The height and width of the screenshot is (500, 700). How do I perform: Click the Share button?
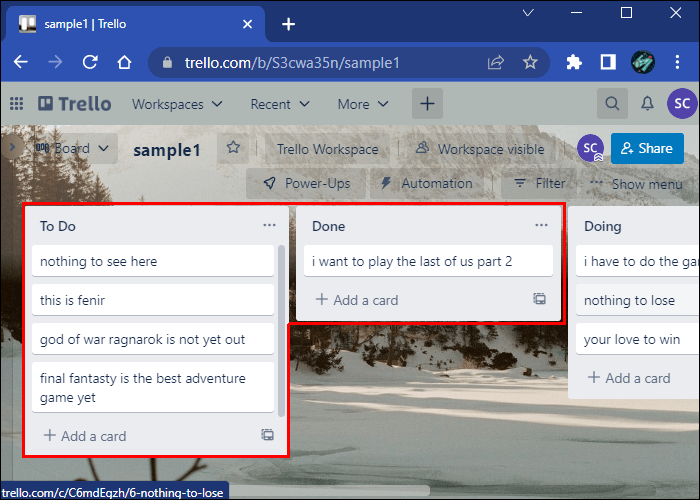tap(647, 148)
